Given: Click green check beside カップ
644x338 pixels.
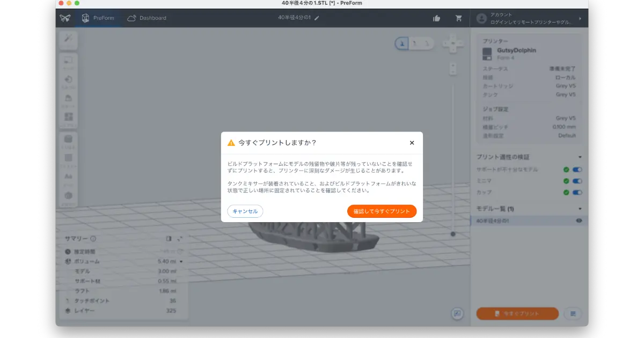Looking at the screenshot, I should coord(566,192).
